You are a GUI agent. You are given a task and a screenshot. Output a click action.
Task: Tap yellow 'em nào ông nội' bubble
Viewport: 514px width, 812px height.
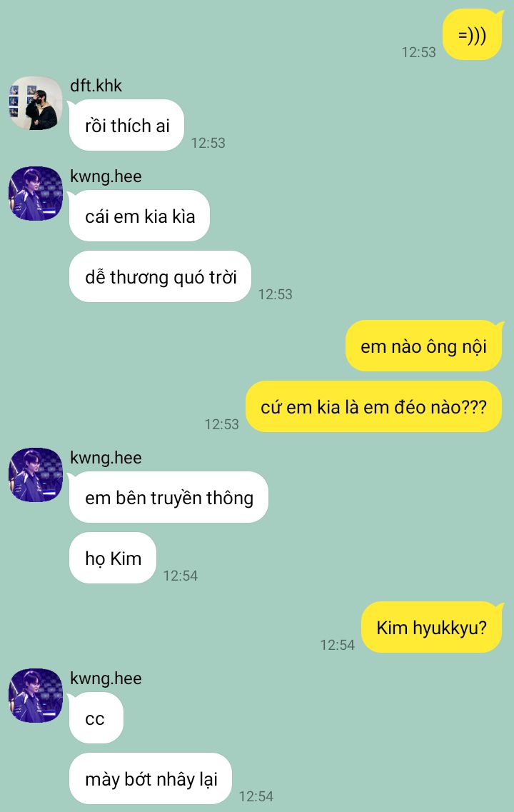pos(424,346)
